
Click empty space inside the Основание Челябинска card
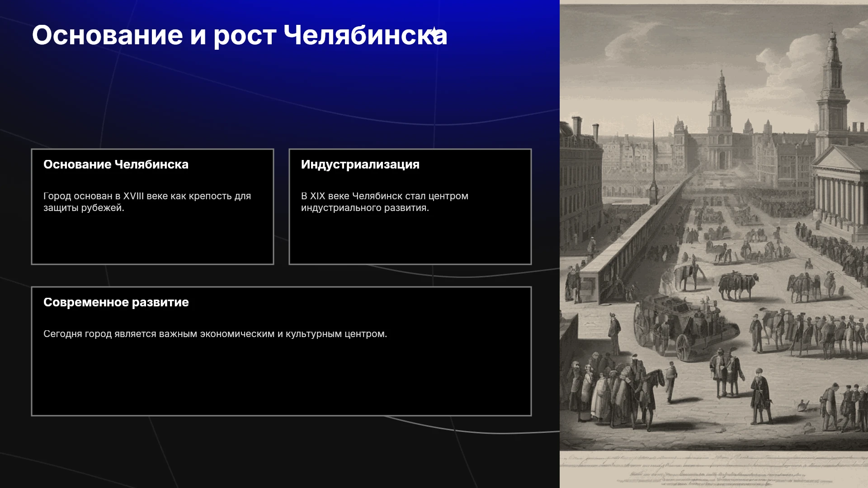tap(152, 239)
